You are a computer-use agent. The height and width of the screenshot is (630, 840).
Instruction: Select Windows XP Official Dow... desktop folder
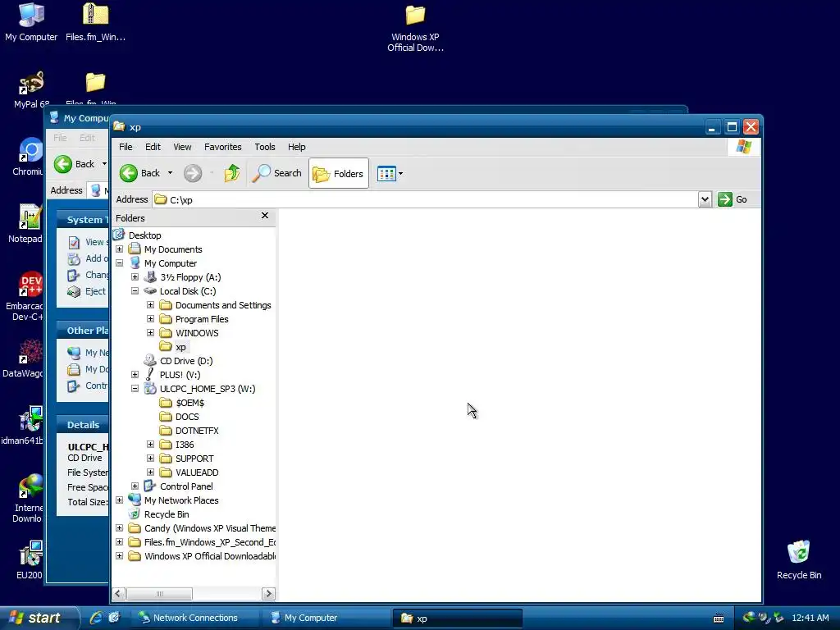click(x=415, y=28)
